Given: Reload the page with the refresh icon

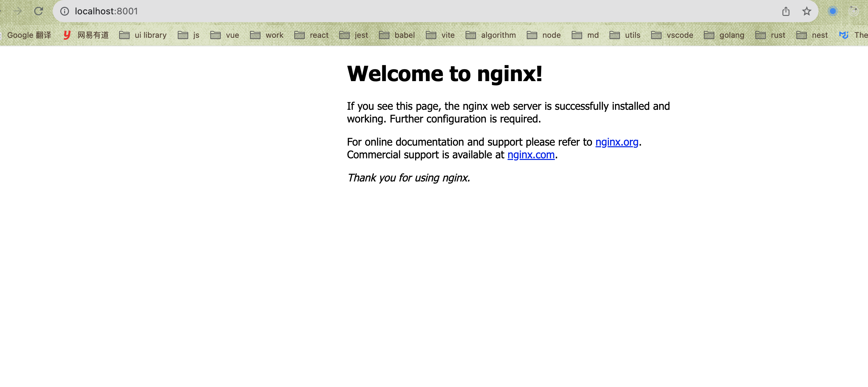Looking at the screenshot, I should [x=38, y=11].
